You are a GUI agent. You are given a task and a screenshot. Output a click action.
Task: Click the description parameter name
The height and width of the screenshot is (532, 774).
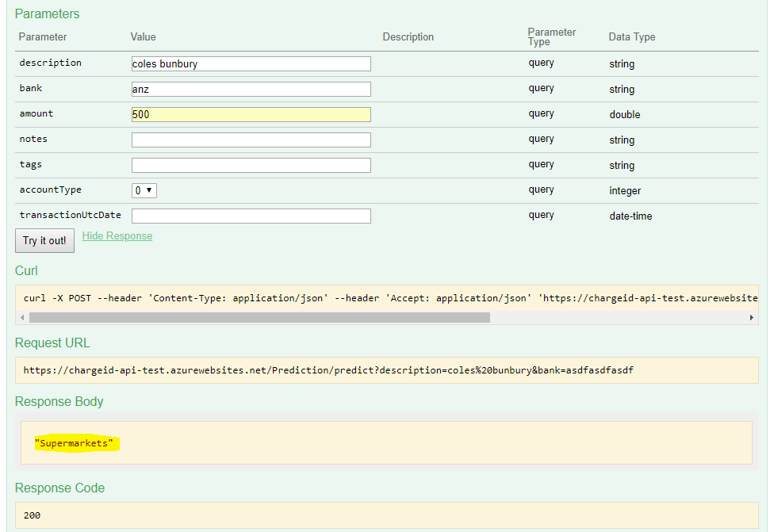(x=50, y=63)
